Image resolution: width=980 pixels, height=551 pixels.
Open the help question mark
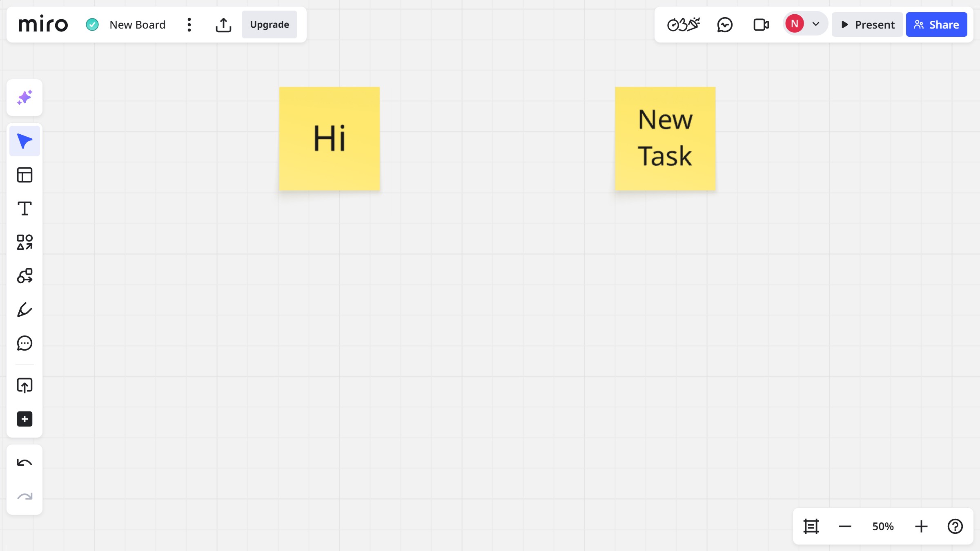[x=955, y=526]
